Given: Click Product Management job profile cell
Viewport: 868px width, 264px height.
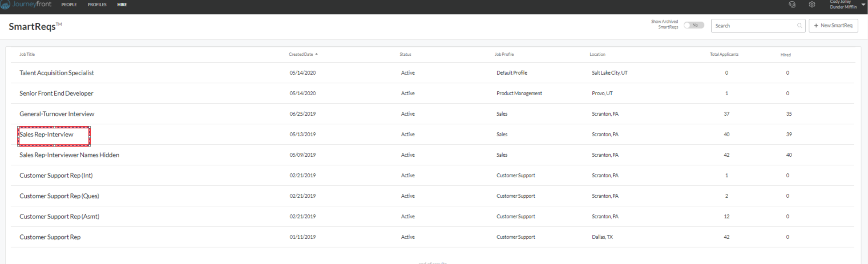Looking at the screenshot, I should [x=519, y=94].
